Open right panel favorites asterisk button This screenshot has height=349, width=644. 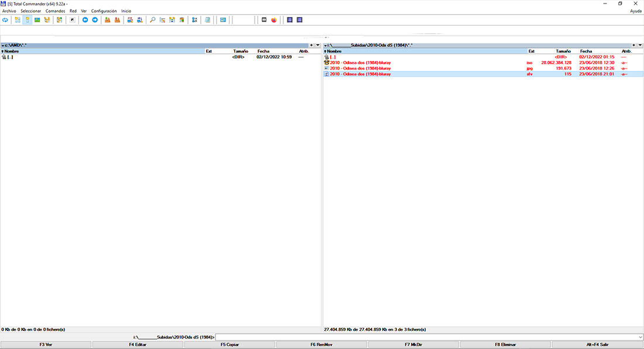[633, 45]
